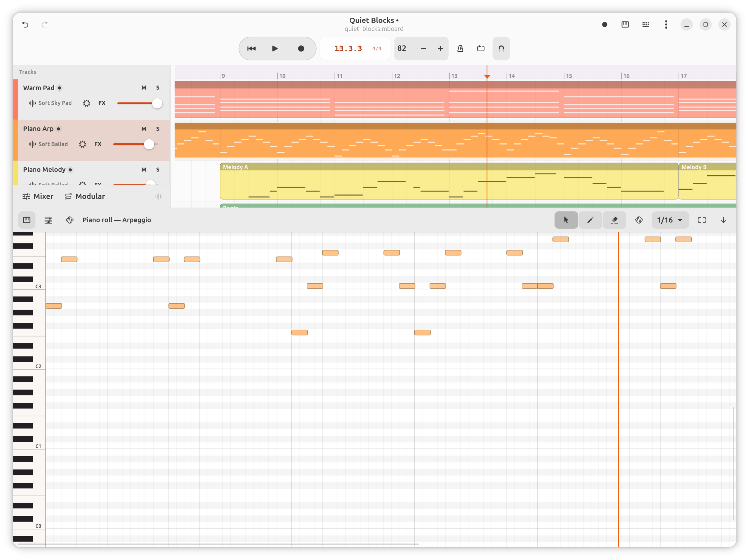
Task: Toggle loop playback
Action: 481,48
